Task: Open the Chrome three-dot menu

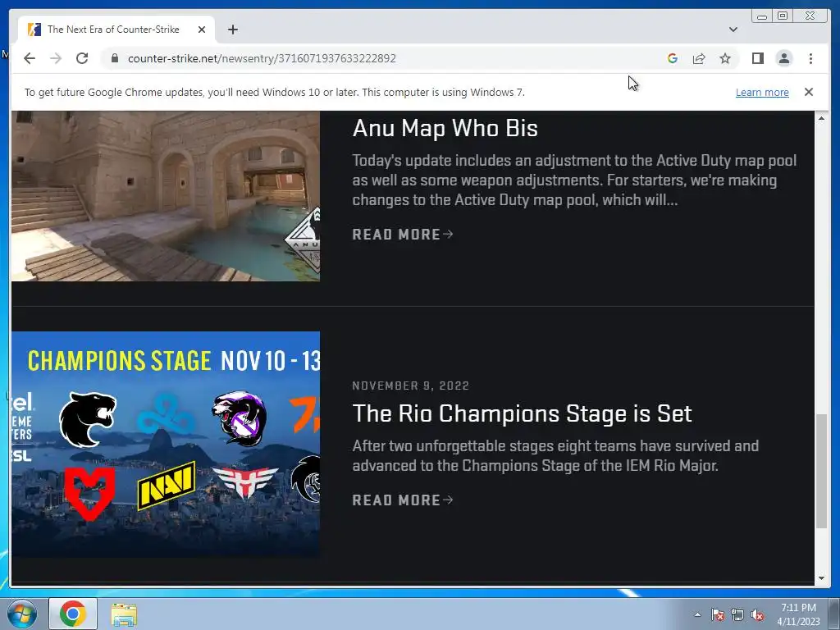Action: 810,58
